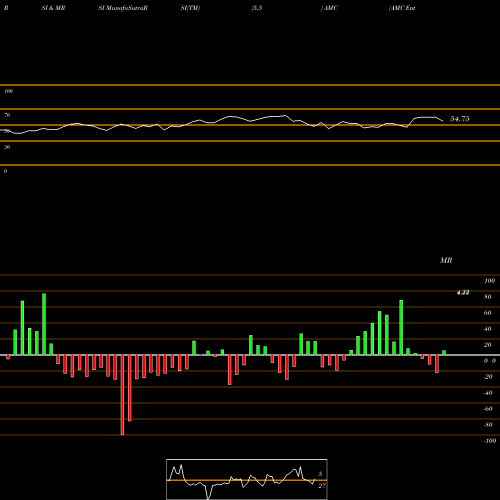500x500 pixels.
Task: Select the 'SI(TM)' header label
Action: click(190, 8)
